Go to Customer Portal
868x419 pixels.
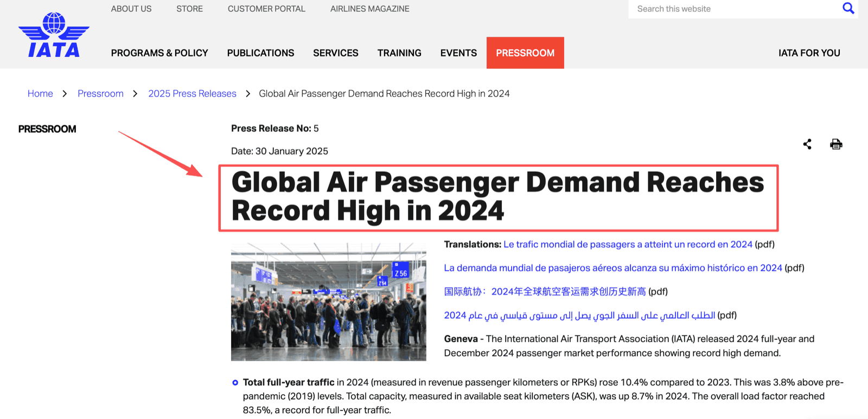266,9
